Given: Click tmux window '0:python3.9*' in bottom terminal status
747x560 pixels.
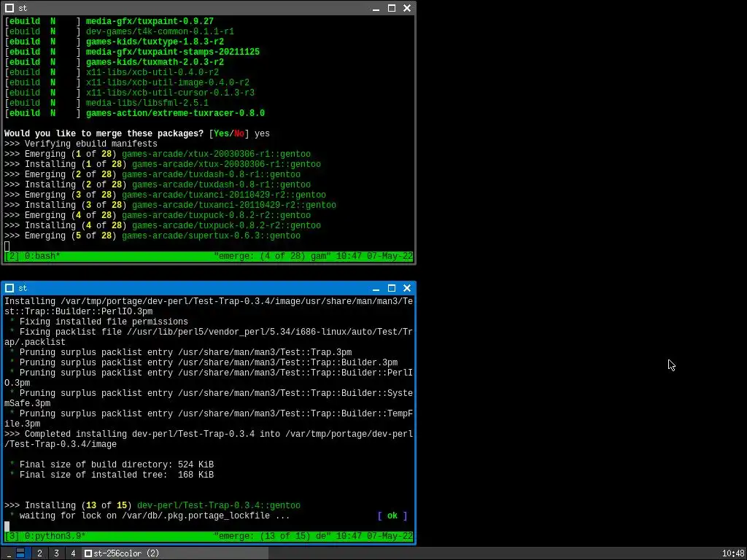Looking at the screenshot, I should click(x=55, y=536).
